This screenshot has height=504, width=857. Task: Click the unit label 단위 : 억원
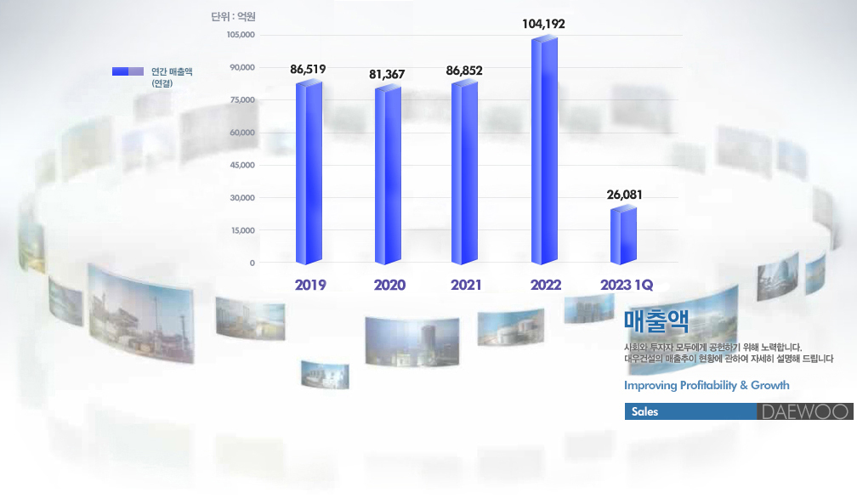[x=233, y=17]
